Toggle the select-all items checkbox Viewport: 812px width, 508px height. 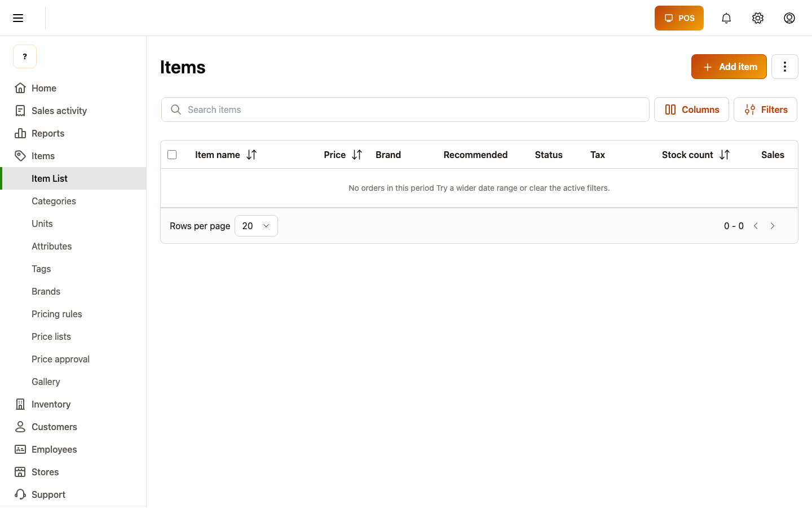(x=173, y=155)
